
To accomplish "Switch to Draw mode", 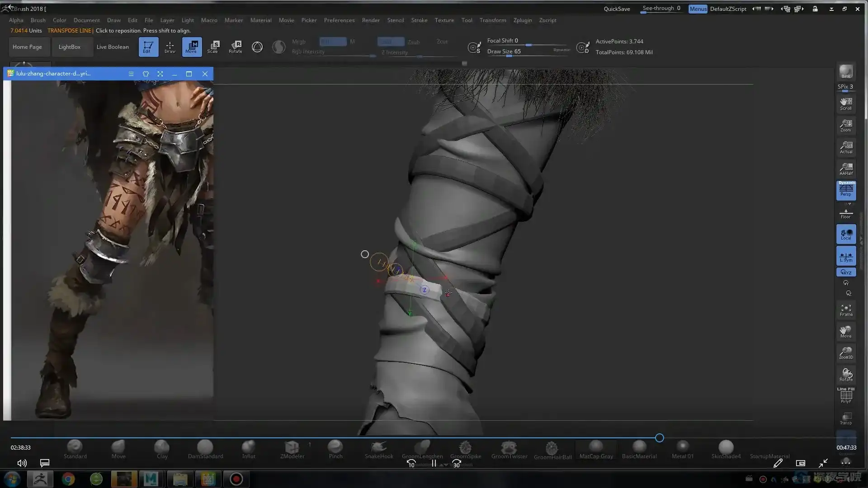I will tap(170, 47).
